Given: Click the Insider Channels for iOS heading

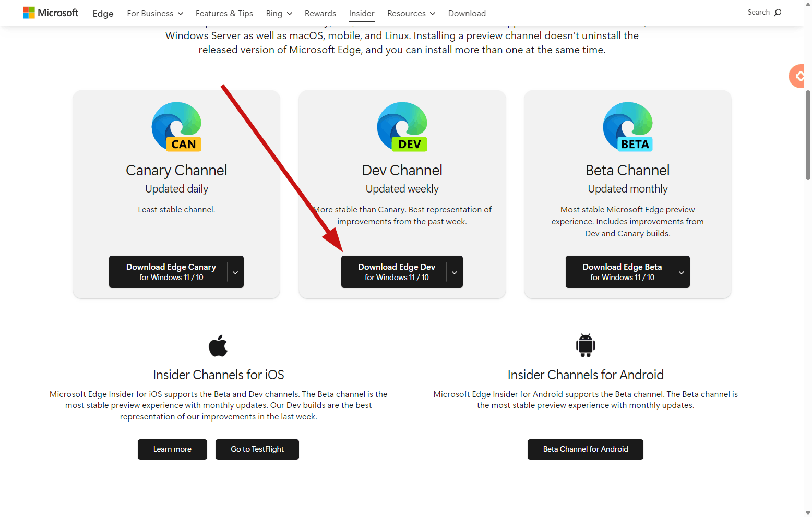Looking at the screenshot, I should 219,375.
